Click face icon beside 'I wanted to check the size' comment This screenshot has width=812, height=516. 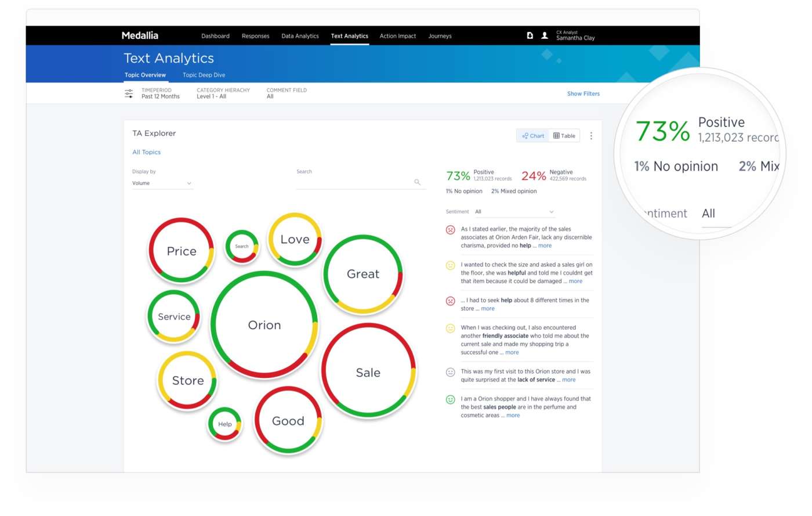(450, 265)
